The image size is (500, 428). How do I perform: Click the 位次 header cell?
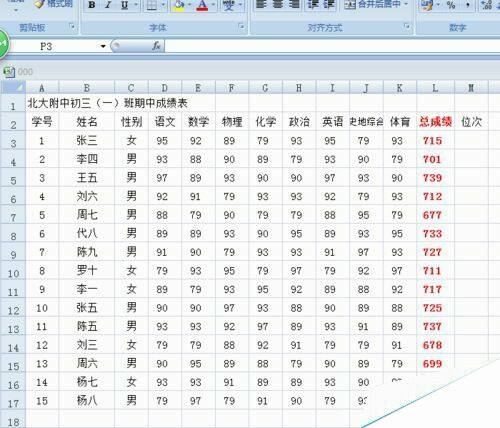(471, 122)
